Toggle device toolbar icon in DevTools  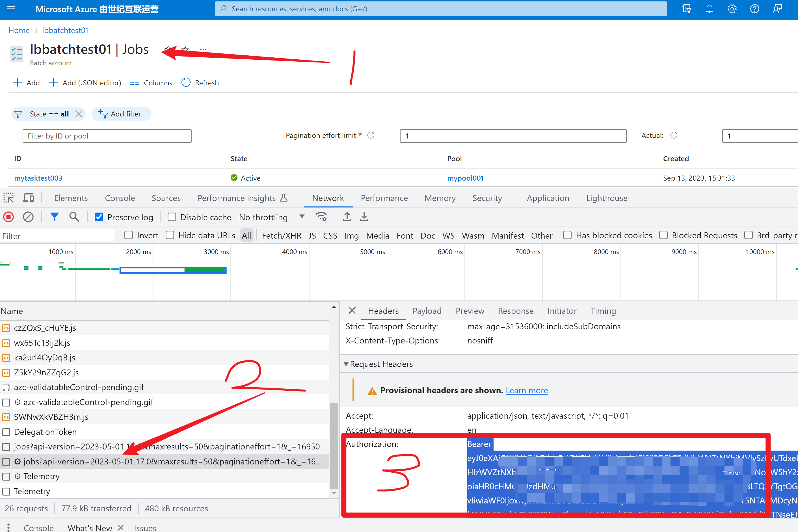point(28,198)
